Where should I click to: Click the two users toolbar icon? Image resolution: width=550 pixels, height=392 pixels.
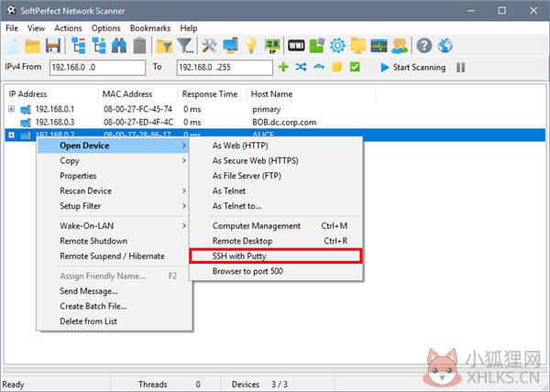click(400, 46)
